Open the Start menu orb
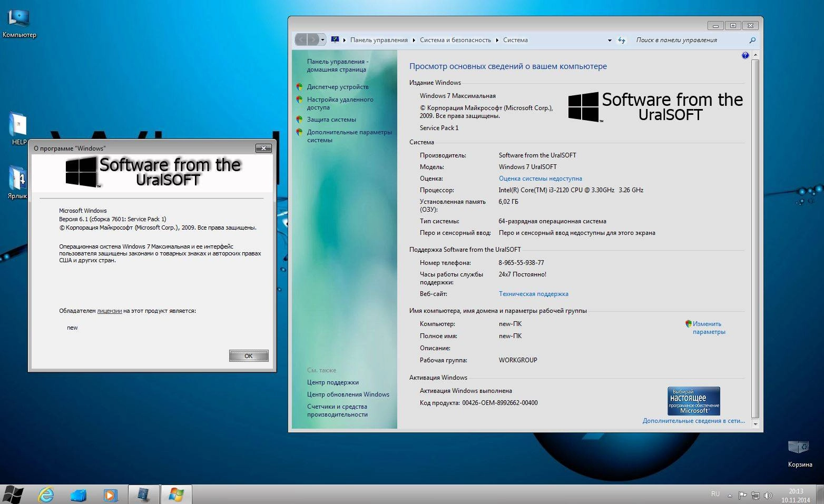 pyautogui.click(x=13, y=495)
